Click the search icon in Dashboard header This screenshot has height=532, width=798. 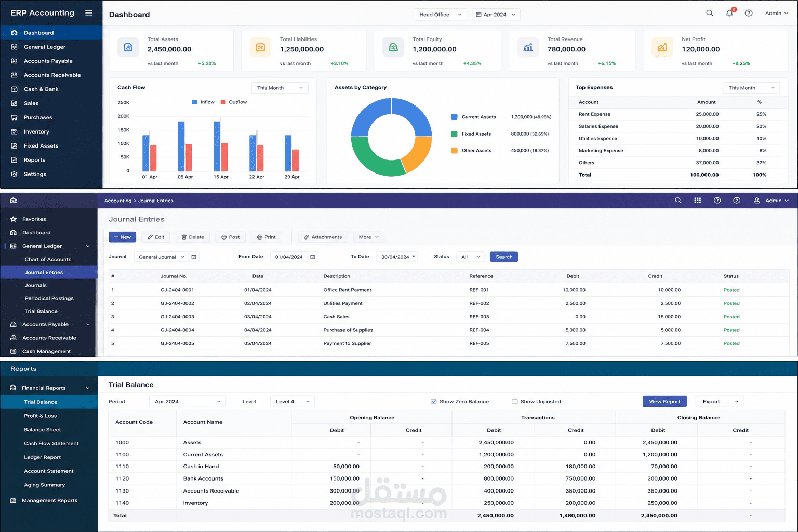(x=710, y=13)
